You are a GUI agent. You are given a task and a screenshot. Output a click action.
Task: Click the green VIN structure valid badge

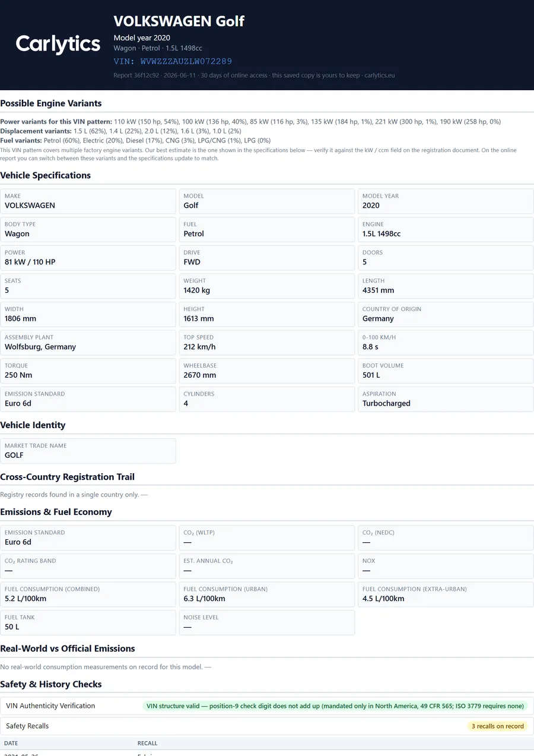[335, 706]
